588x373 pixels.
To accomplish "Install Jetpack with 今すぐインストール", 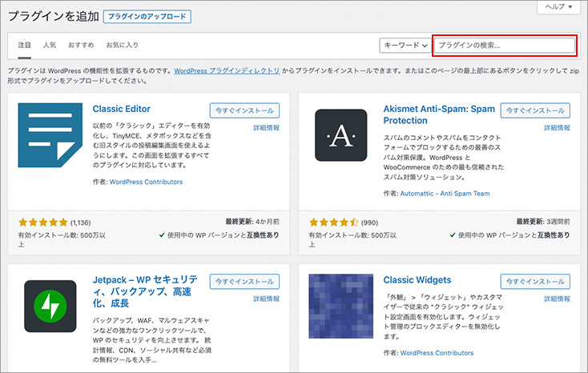I will (244, 282).
